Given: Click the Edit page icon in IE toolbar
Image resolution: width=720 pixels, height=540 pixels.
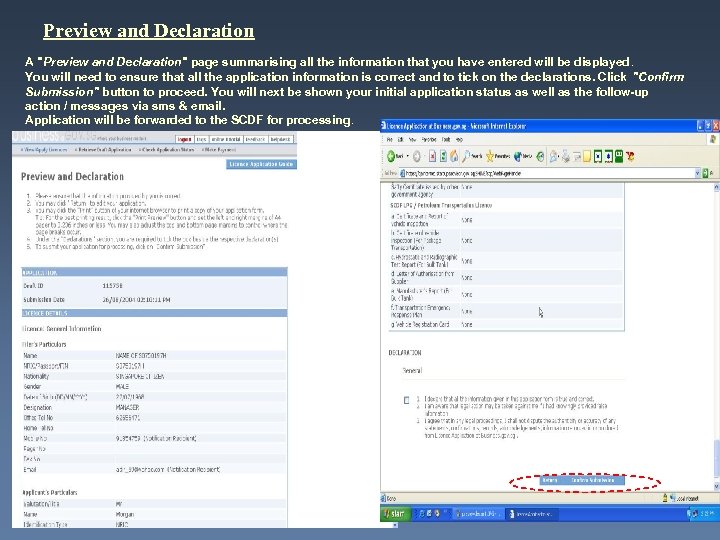Looking at the screenshot, I should pyautogui.click(x=577, y=157).
